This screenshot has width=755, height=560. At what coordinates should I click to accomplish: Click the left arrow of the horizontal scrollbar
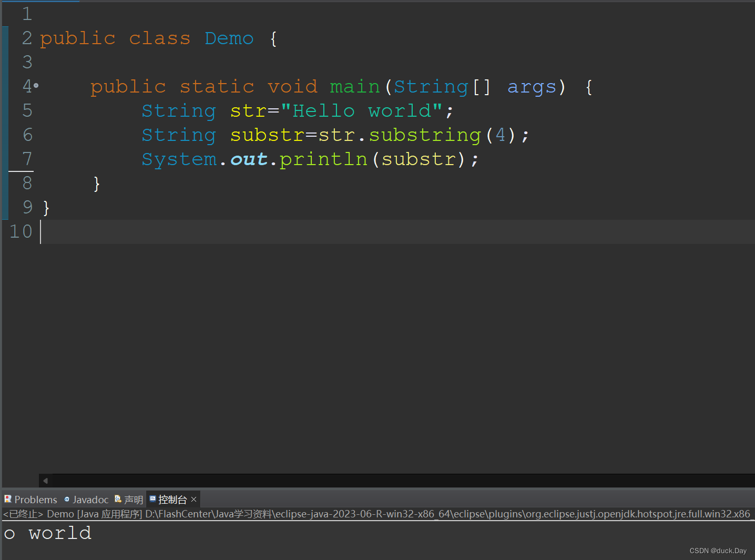pyautogui.click(x=45, y=480)
